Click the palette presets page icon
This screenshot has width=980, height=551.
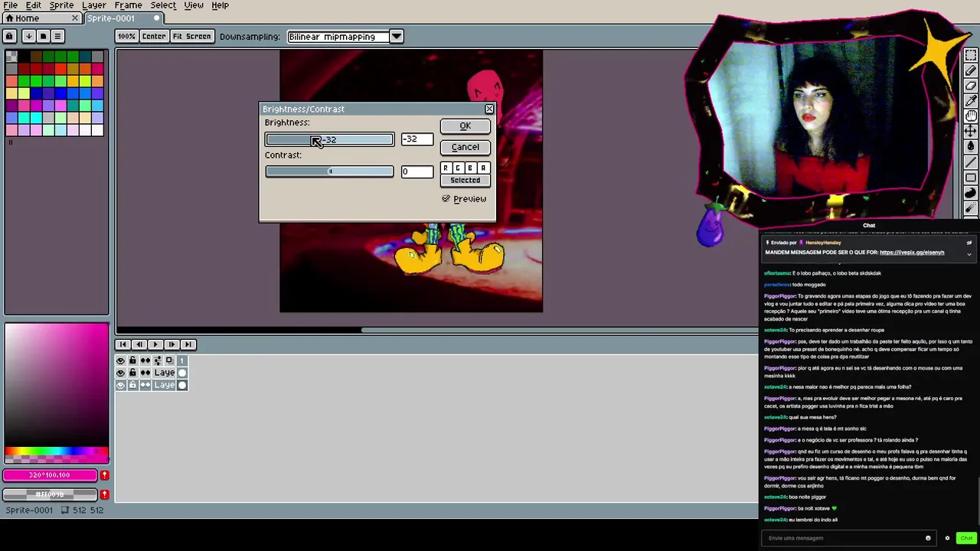[43, 36]
